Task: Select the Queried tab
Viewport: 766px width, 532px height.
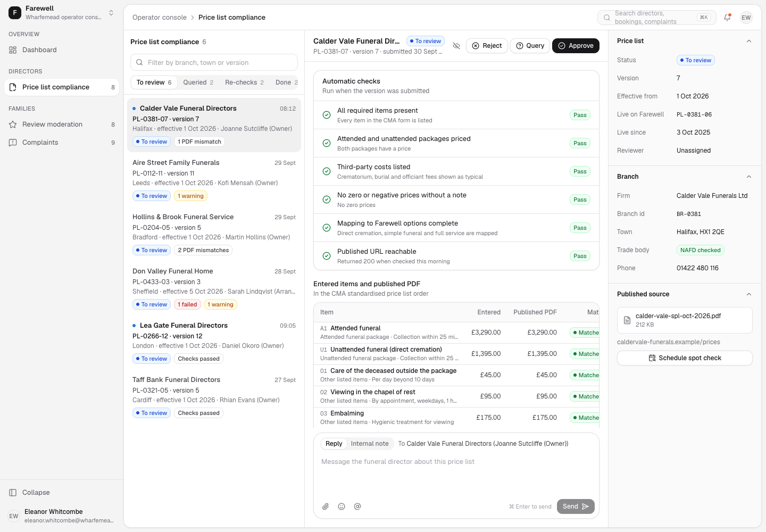Action: 198,82
